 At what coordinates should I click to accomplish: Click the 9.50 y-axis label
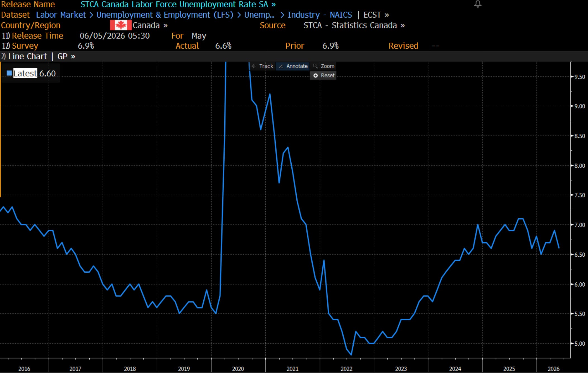580,77
